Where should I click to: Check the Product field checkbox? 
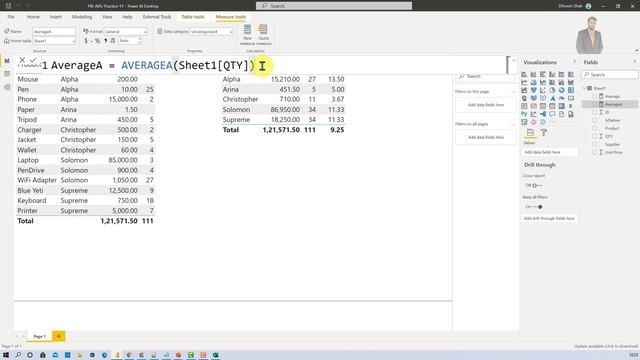(595, 128)
